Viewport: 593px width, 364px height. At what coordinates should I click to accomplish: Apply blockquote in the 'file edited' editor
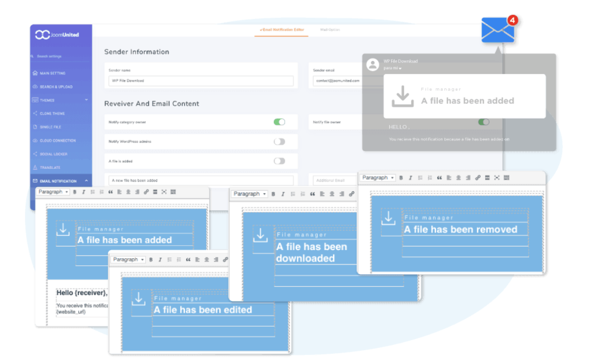(x=188, y=260)
